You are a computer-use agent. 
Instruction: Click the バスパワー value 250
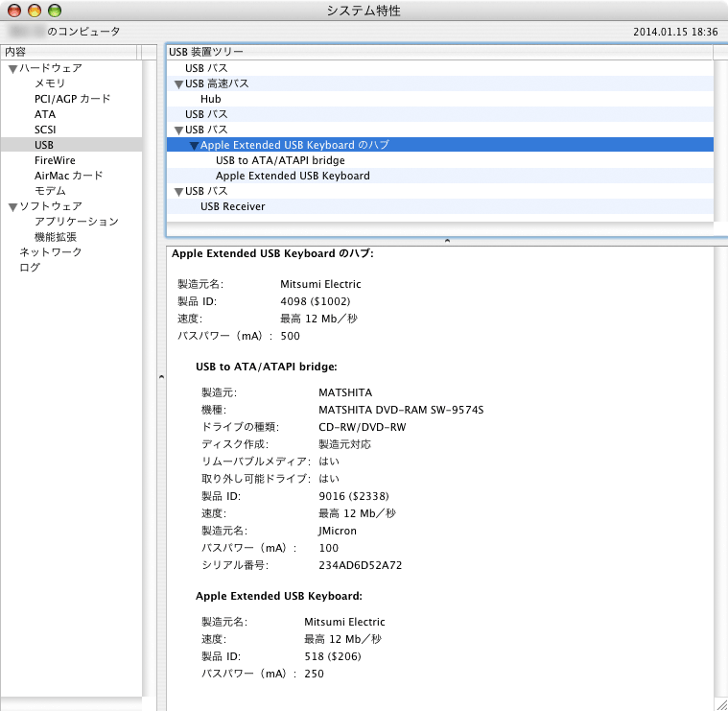pyautogui.click(x=314, y=674)
